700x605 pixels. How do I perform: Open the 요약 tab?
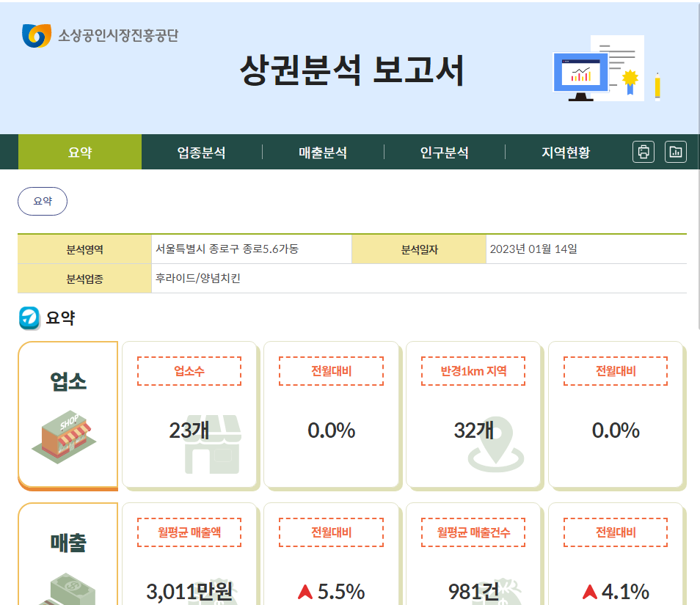coord(80,152)
